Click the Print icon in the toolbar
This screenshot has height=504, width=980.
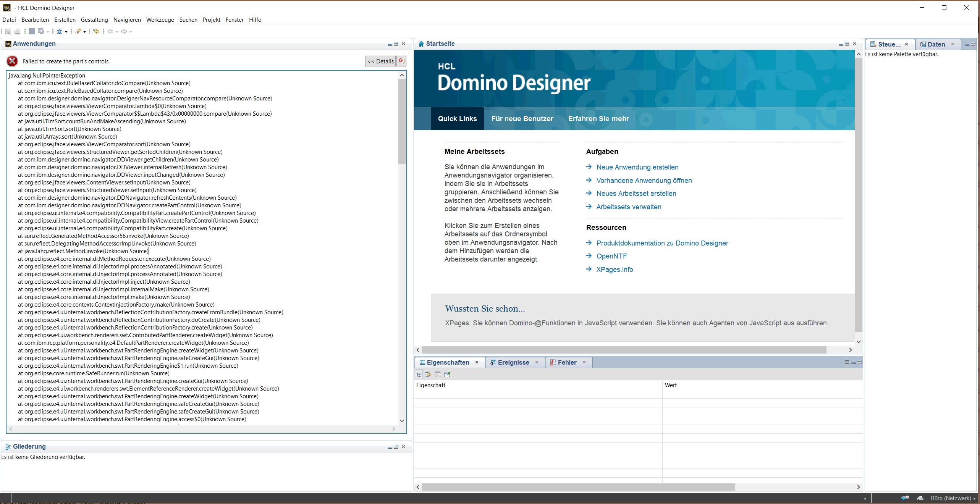click(x=17, y=31)
